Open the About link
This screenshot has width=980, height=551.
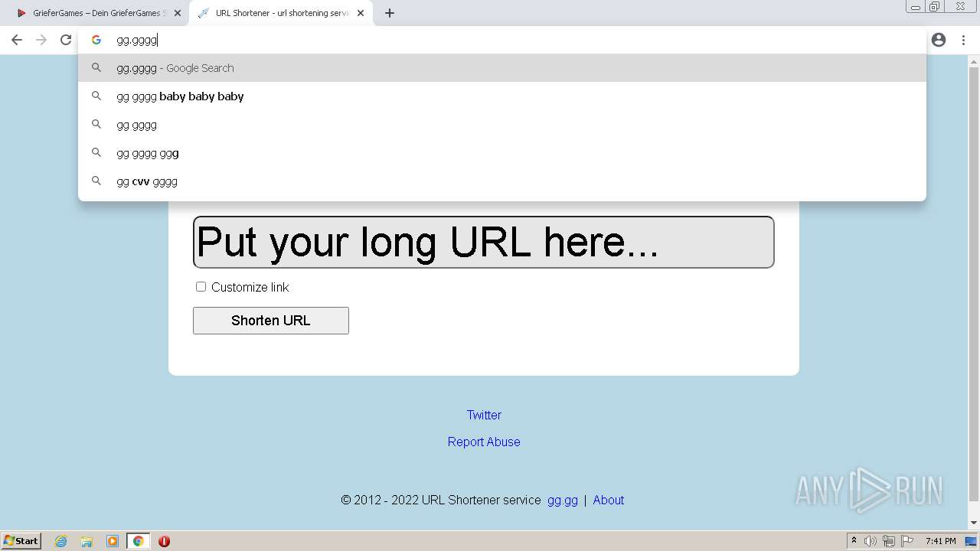pos(609,500)
